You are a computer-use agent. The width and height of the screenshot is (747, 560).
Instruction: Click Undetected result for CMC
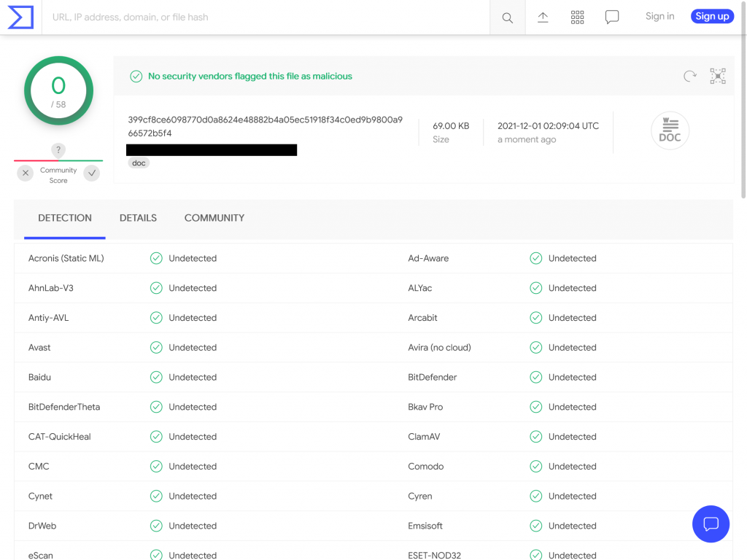[193, 466]
